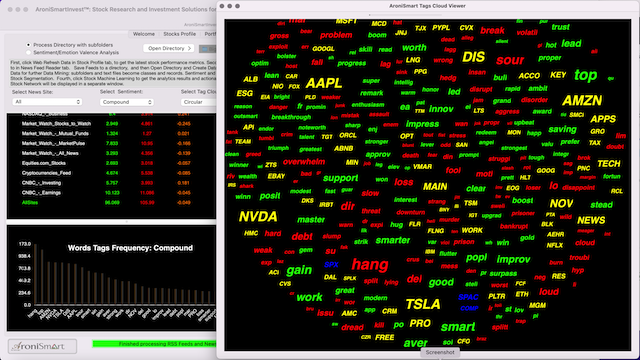Switch to the Stocks Profile tab
The height and width of the screenshot is (360, 640).
180,34
